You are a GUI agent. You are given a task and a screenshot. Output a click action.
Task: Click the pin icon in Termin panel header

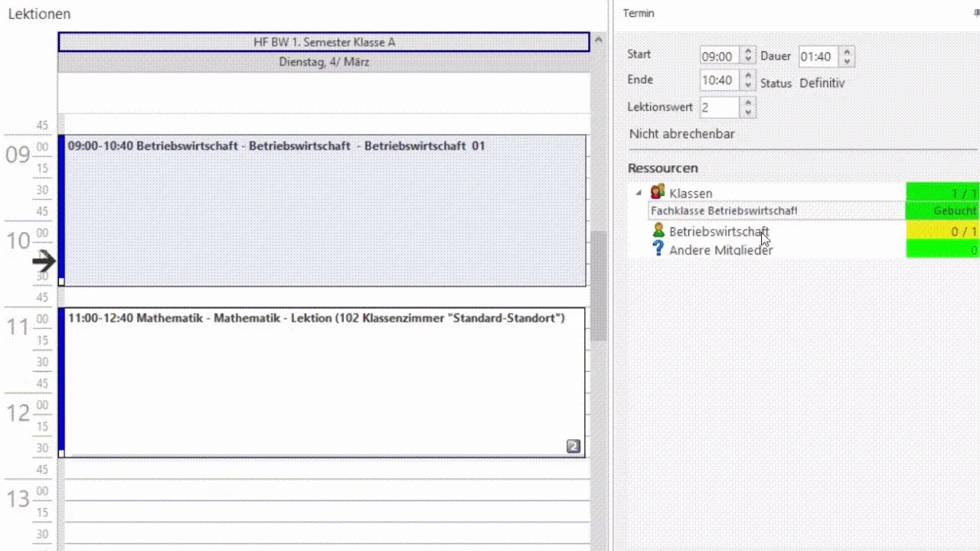[x=975, y=14]
